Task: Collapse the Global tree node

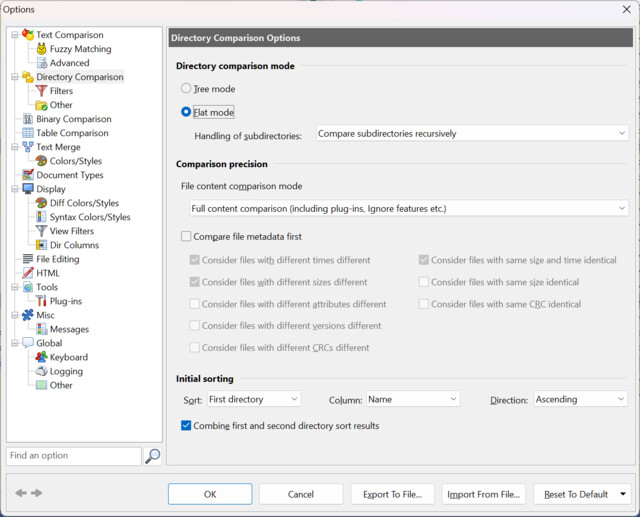Action: tap(15, 343)
